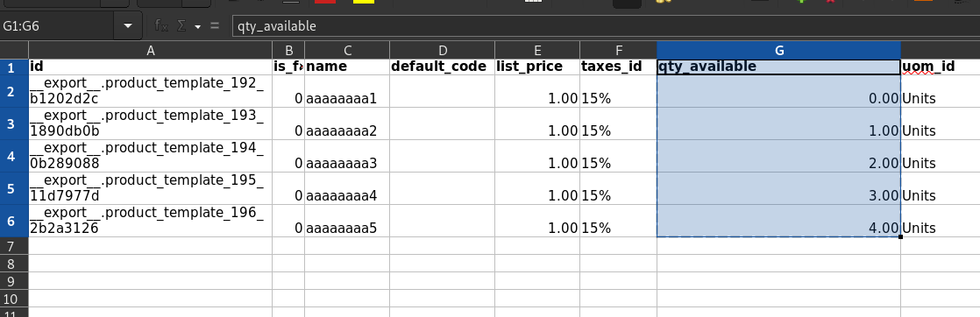The height and width of the screenshot is (317, 980).
Task: Open the Function Wizard (fx) icon
Action: point(161,25)
